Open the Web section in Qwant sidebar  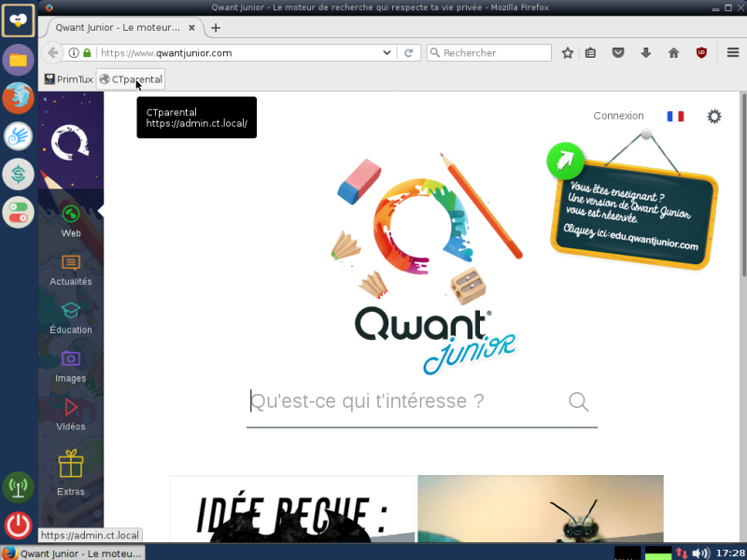[71, 221]
